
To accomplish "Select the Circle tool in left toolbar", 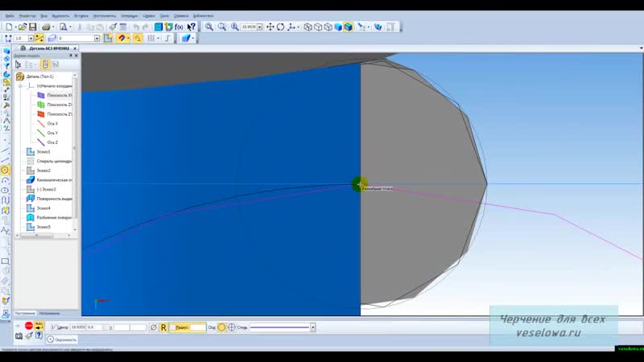I will tap(6, 171).
